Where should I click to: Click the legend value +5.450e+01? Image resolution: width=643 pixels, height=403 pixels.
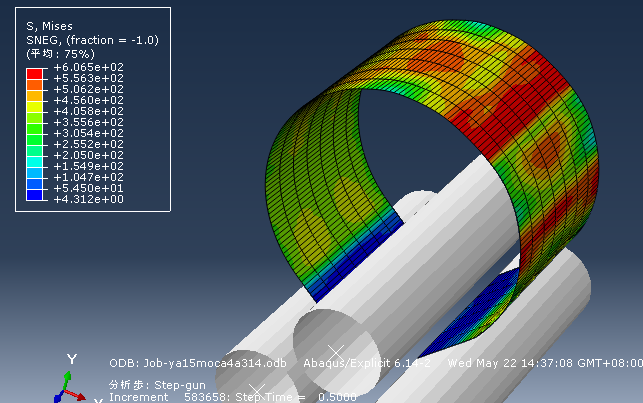pos(89,188)
